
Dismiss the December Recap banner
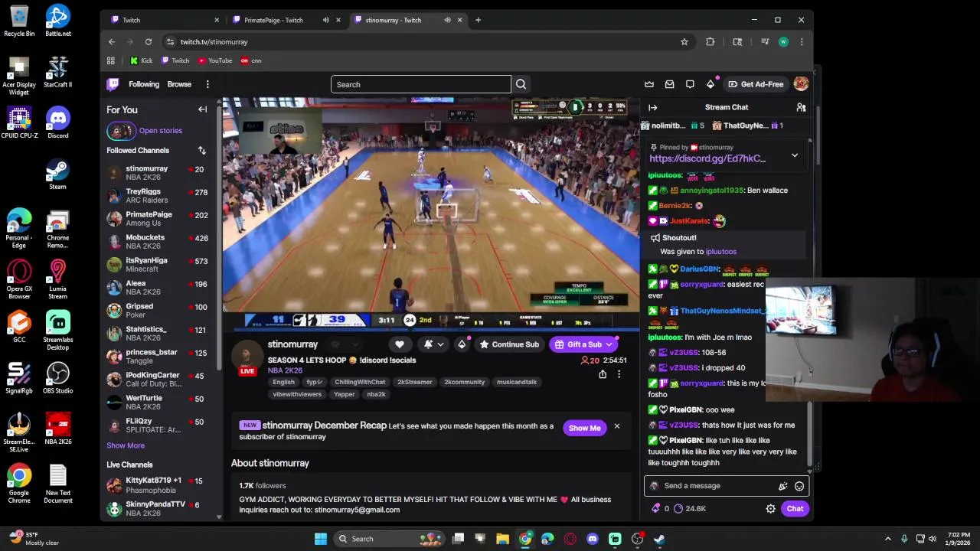point(616,426)
